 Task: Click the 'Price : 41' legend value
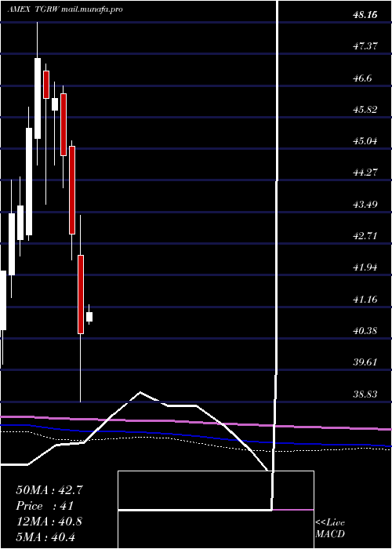(x=45, y=506)
